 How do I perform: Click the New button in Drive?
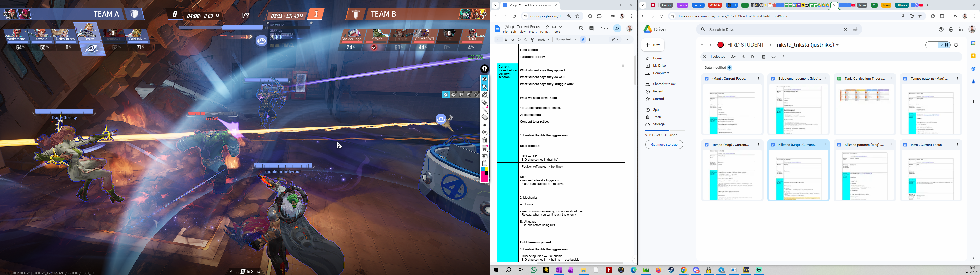pyautogui.click(x=653, y=45)
